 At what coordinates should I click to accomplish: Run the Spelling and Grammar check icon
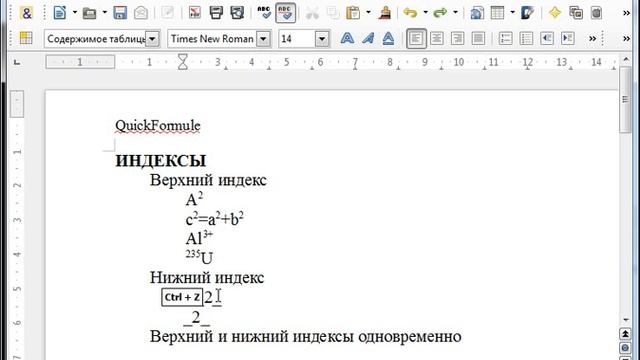pos(264,13)
